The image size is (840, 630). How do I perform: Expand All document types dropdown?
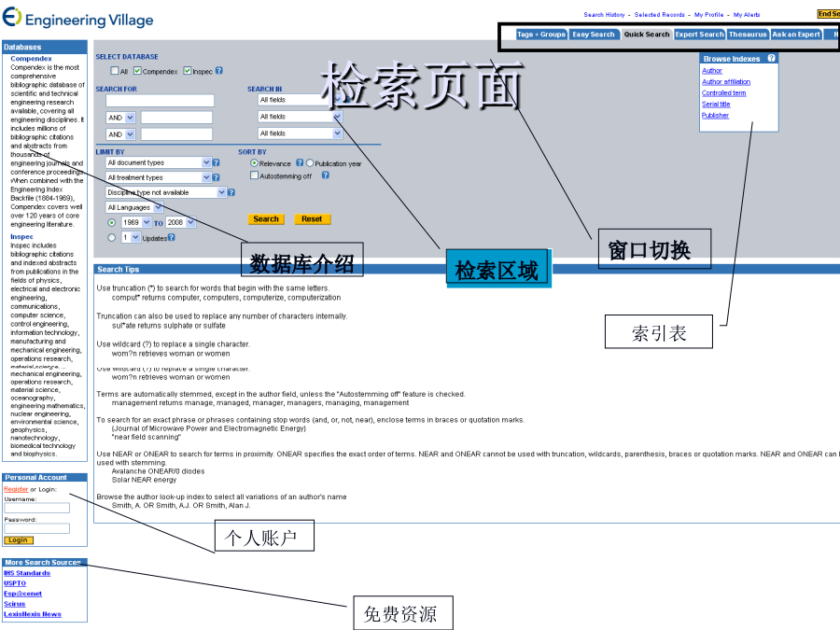[x=159, y=162]
